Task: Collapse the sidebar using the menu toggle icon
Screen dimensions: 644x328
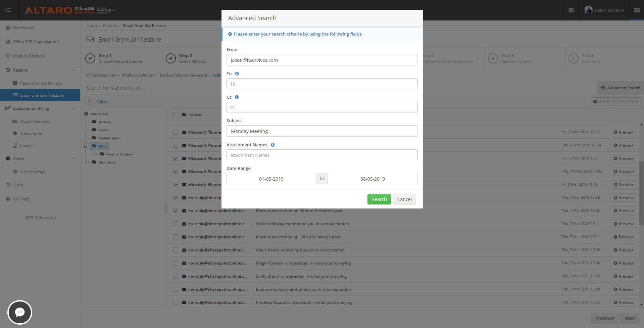Action: pyautogui.click(x=8, y=10)
